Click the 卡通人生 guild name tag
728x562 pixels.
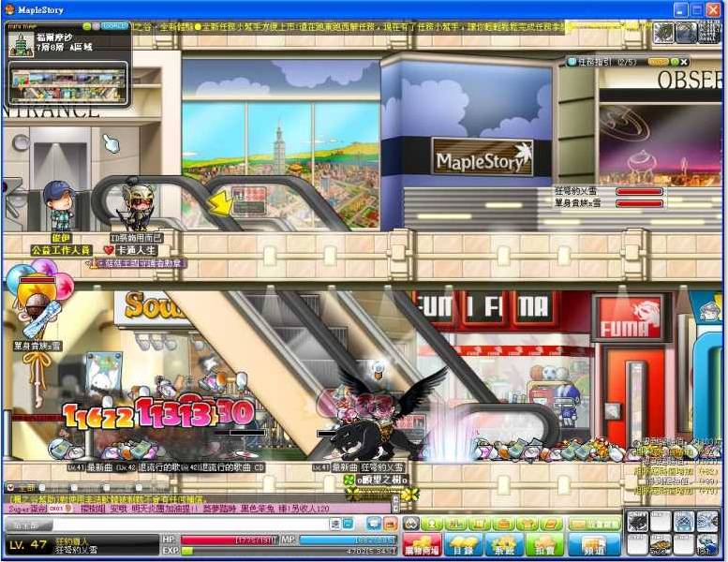137,250
